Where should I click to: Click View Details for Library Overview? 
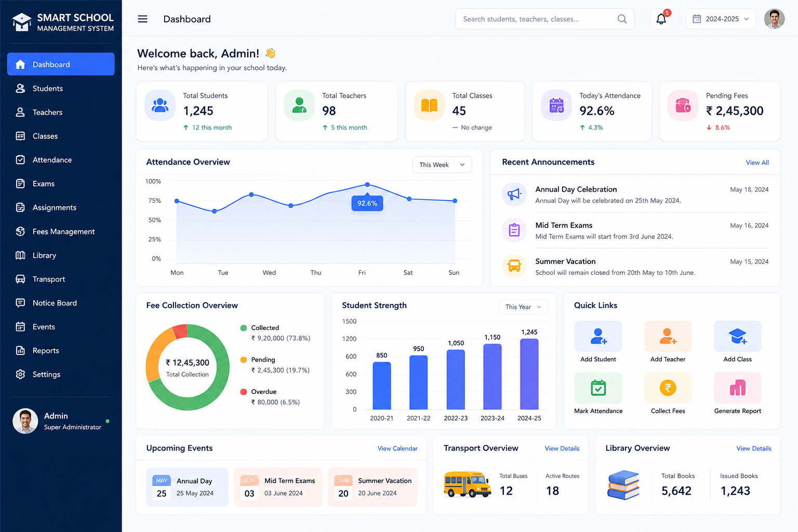[x=754, y=448]
